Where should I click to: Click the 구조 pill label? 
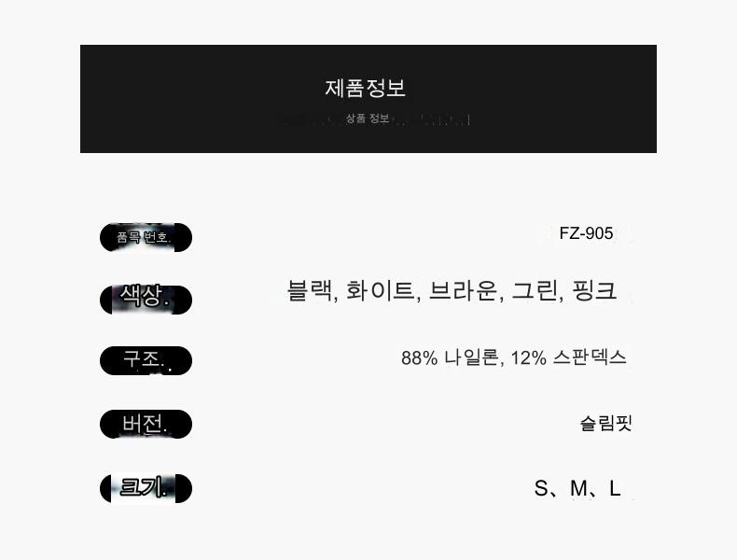click(x=145, y=360)
